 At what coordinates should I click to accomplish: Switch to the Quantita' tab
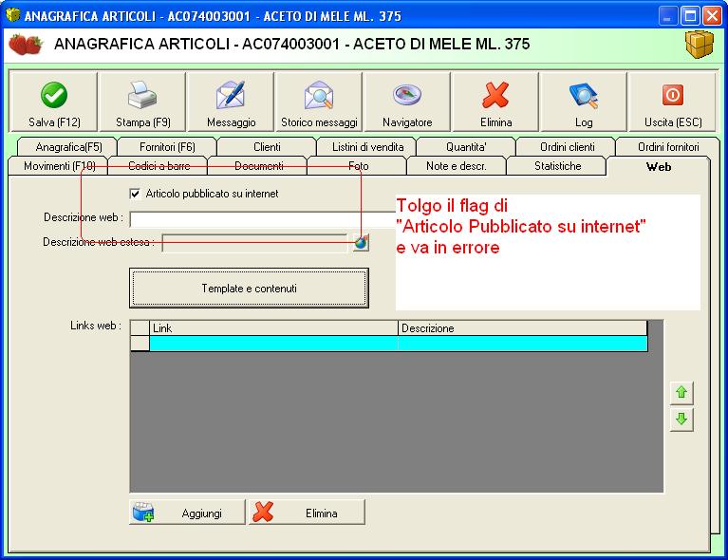click(466, 147)
